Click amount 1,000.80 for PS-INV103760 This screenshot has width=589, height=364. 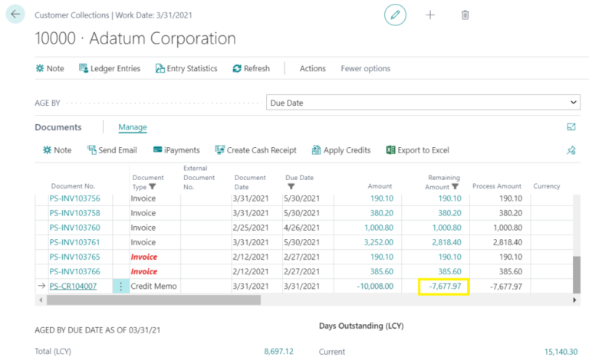(379, 228)
